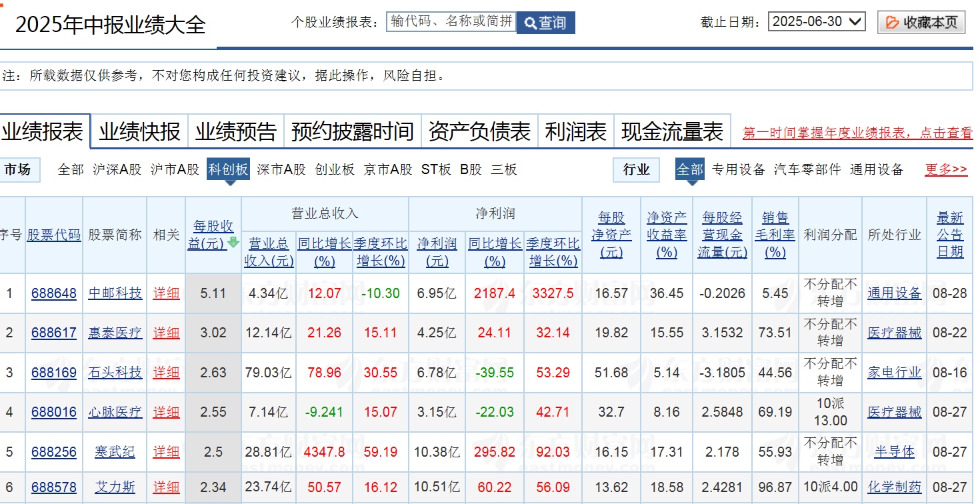Filter by 汽车零部件 industry
This screenshot has width=980, height=504.
(807, 169)
